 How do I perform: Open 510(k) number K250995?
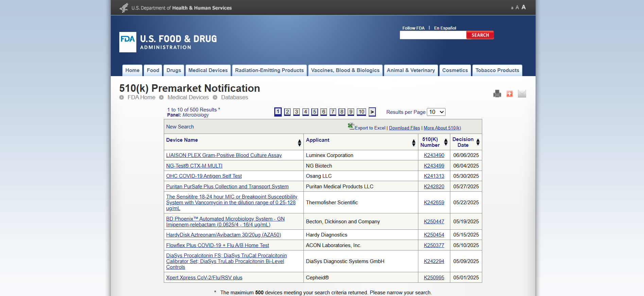pos(434,278)
